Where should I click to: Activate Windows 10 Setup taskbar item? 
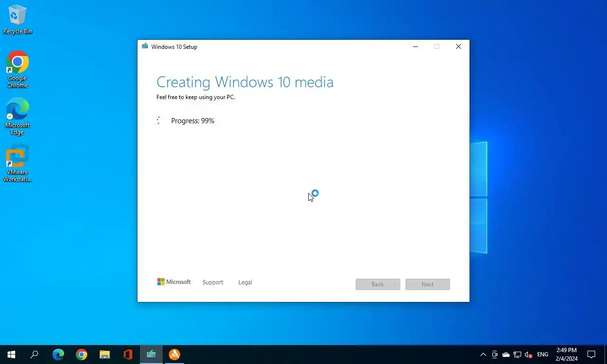click(151, 355)
